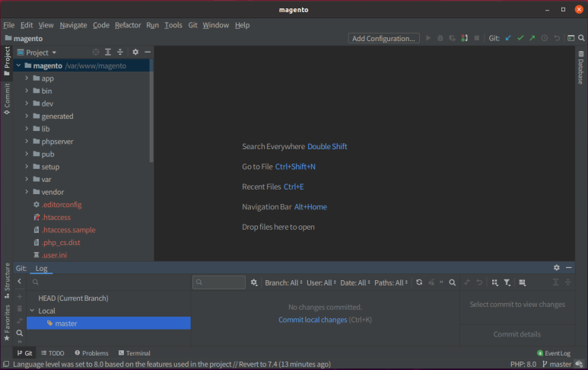Open the Terminal tool window tab

click(x=134, y=353)
